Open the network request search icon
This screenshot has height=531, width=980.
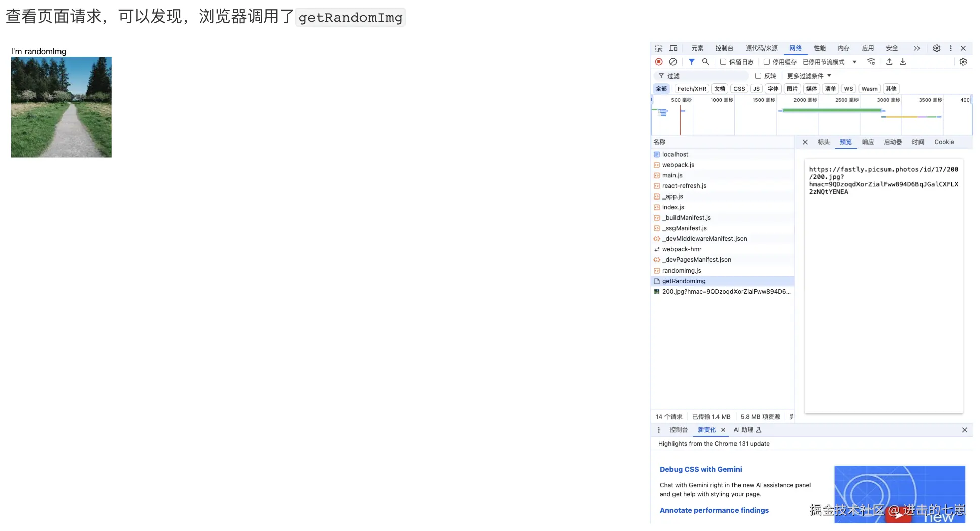pos(706,62)
